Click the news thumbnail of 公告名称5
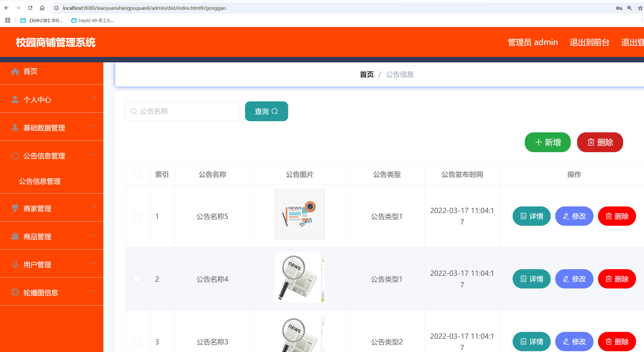Viewport: 644px width, 352px height. pyautogui.click(x=300, y=214)
